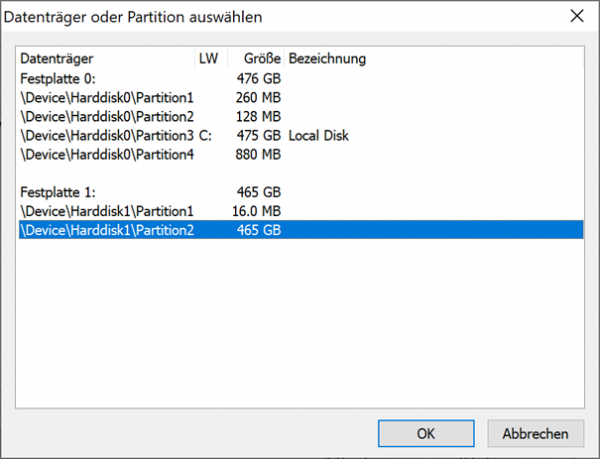Screen dimensions: 600x459
Task: Select Harddisk0 Partition4 880 MB row
Action: [x=301, y=155]
